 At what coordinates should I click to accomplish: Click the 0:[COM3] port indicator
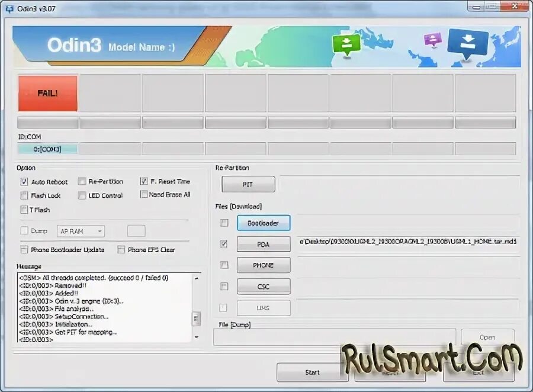pyautogui.click(x=47, y=149)
